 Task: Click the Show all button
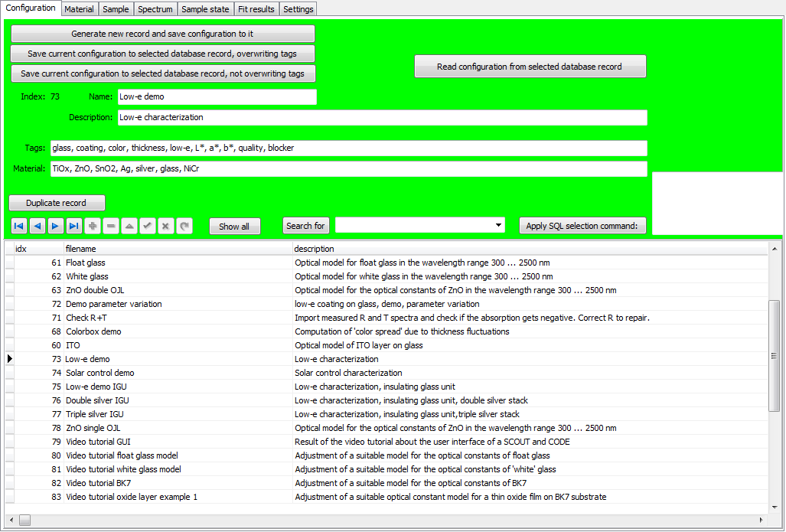[x=234, y=226]
